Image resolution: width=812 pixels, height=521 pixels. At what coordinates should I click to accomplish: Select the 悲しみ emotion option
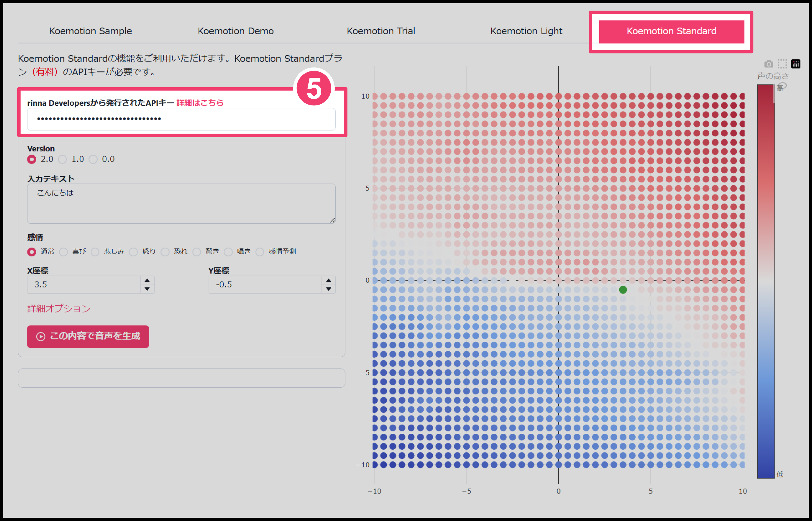(95, 252)
